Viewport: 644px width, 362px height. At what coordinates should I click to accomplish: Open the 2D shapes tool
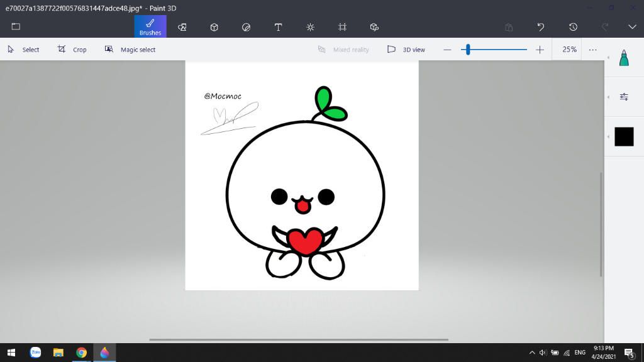pyautogui.click(x=182, y=27)
